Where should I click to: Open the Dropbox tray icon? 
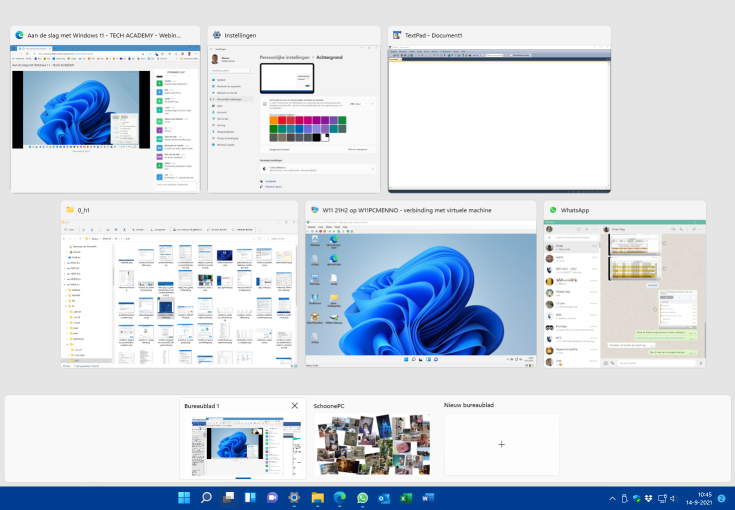(649, 499)
